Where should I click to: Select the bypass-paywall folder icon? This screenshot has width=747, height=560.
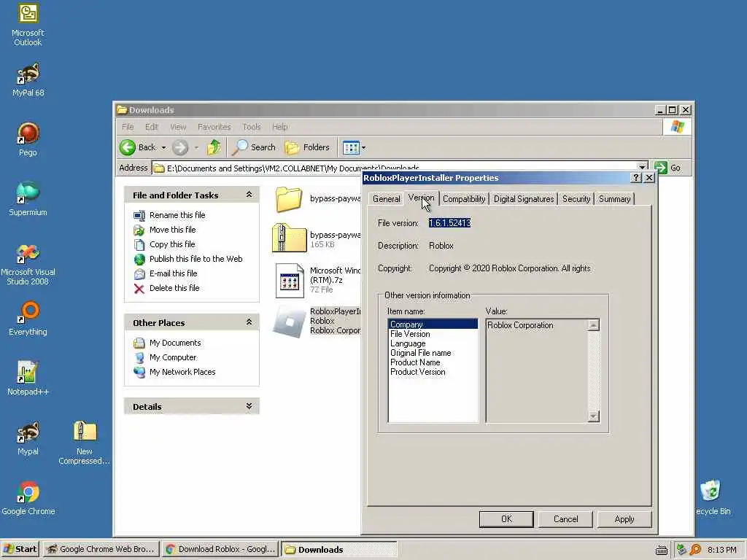289,199
